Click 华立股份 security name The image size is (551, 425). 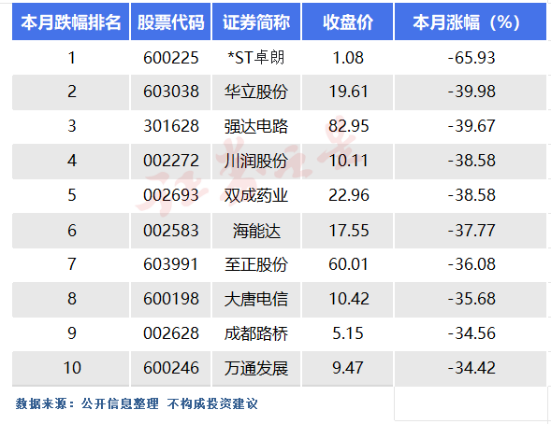(x=256, y=92)
